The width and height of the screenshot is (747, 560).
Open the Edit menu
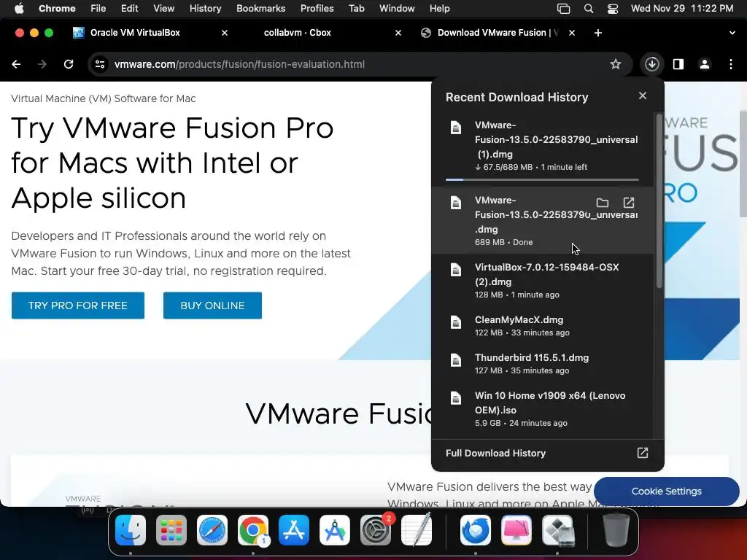pos(129,9)
